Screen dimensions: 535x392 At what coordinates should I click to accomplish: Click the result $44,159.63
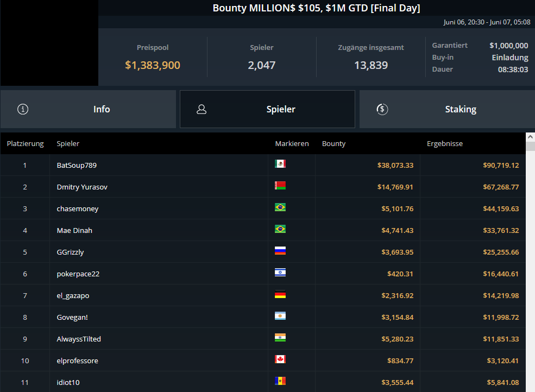[501, 209]
